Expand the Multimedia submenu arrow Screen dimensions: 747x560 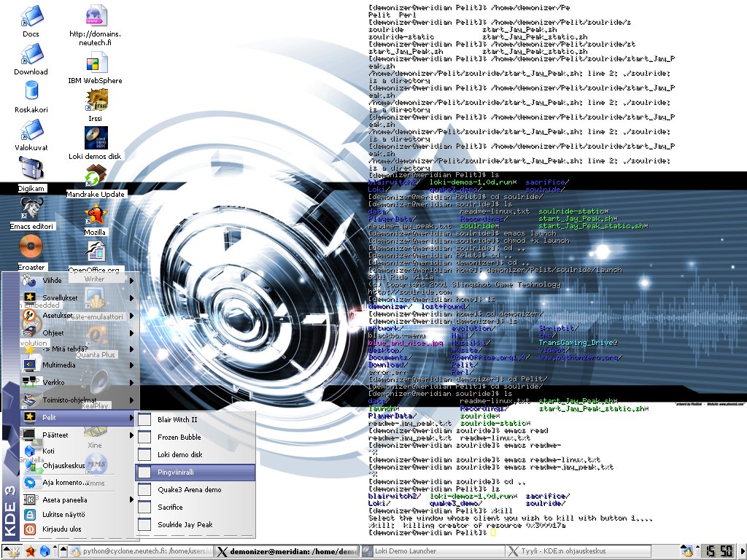coord(131,365)
